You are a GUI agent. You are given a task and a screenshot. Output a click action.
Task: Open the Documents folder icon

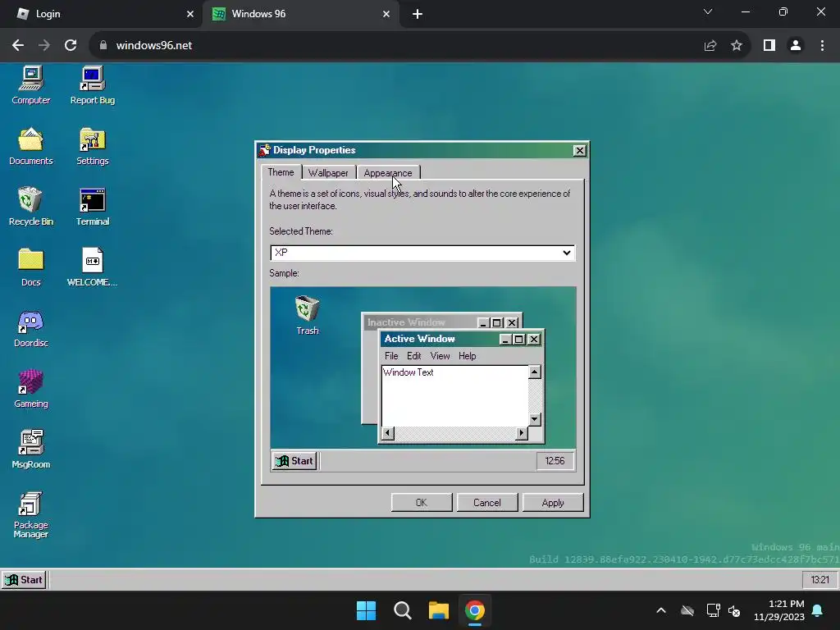click(x=31, y=147)
